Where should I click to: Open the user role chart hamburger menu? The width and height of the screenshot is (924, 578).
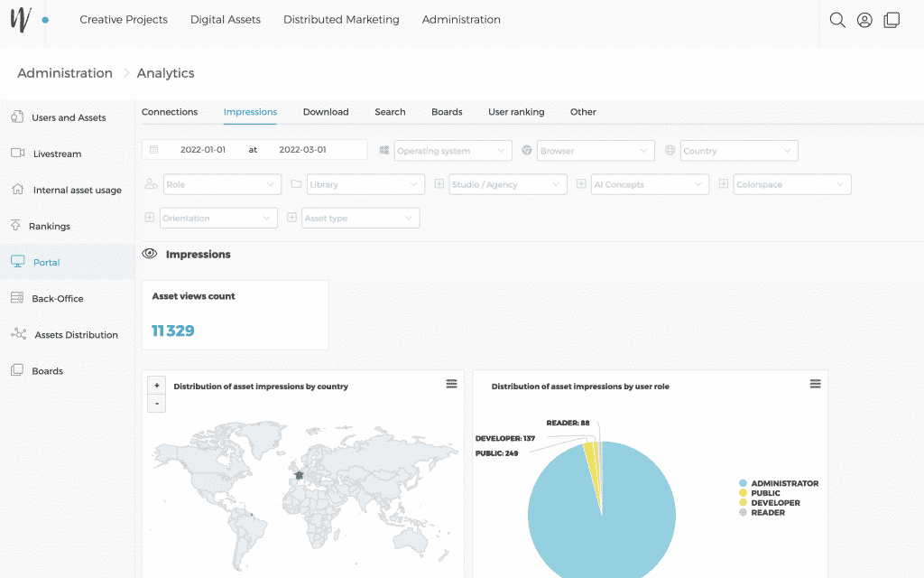coord(815,384)
